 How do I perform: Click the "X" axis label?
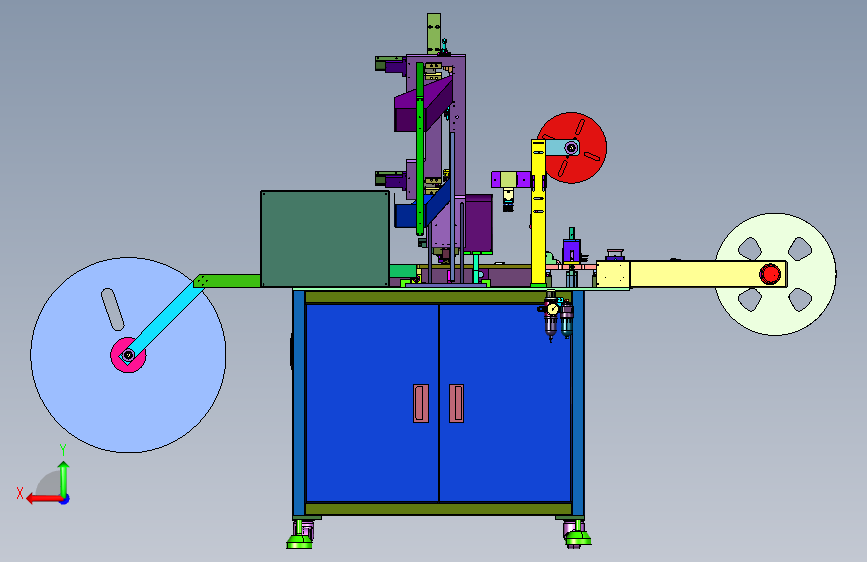click(x=20, y=493)
